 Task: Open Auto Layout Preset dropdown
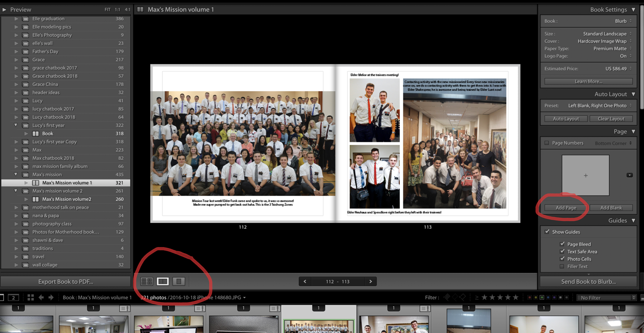[x=600, y=106]
